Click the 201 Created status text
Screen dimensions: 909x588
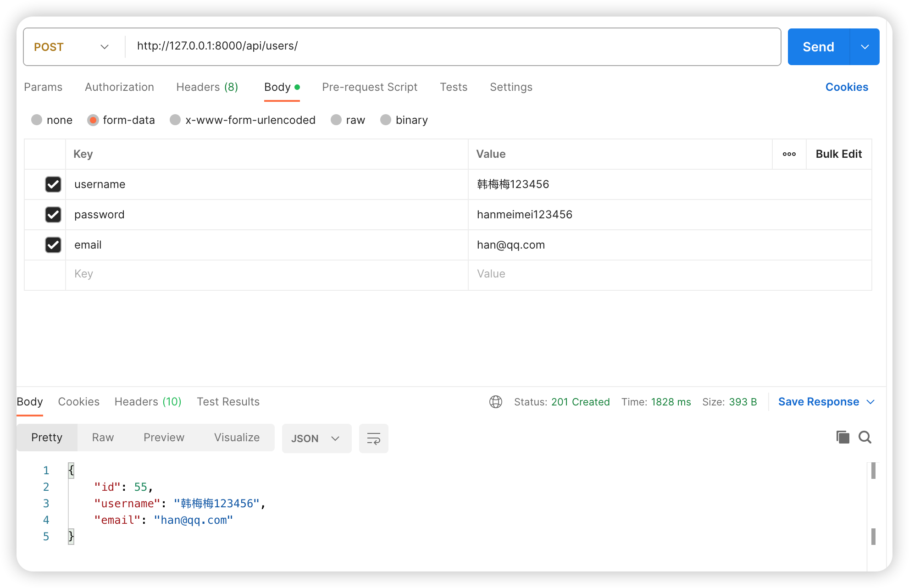[x=580, y=402]
